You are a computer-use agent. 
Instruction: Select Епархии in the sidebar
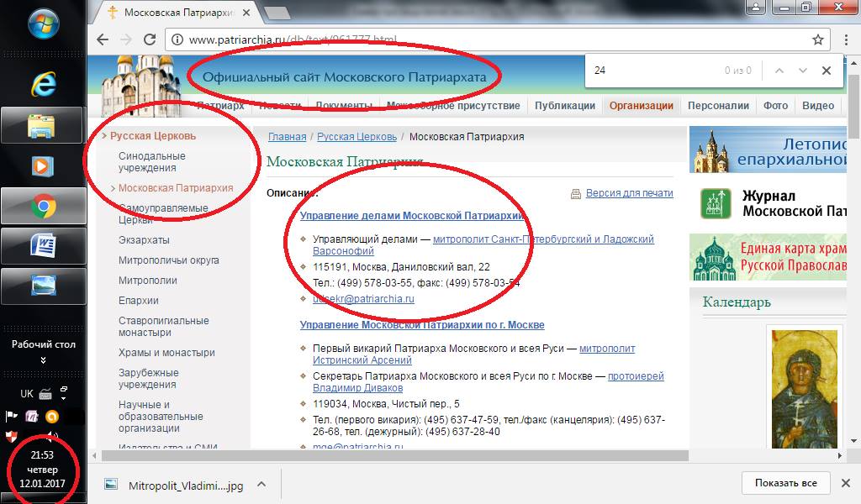139,301
